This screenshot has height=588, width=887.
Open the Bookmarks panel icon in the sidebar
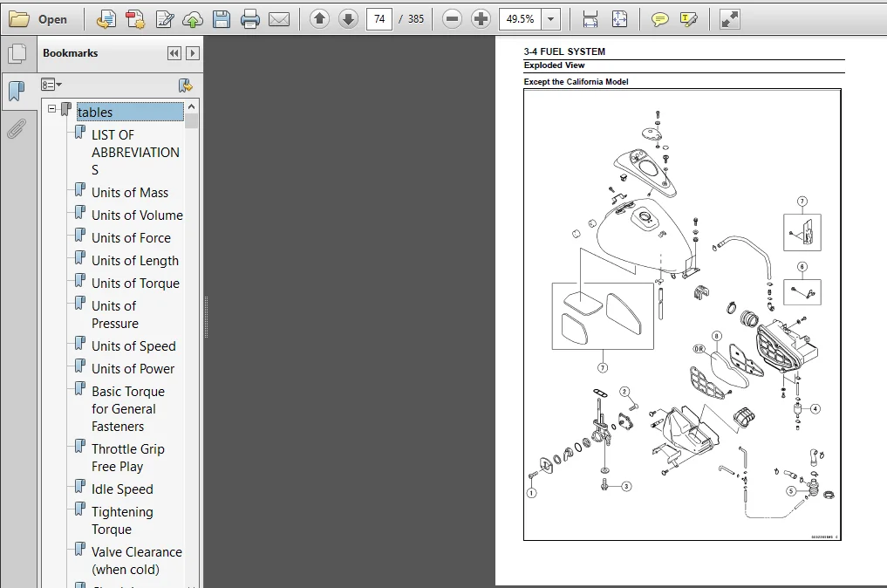[17, 91]
